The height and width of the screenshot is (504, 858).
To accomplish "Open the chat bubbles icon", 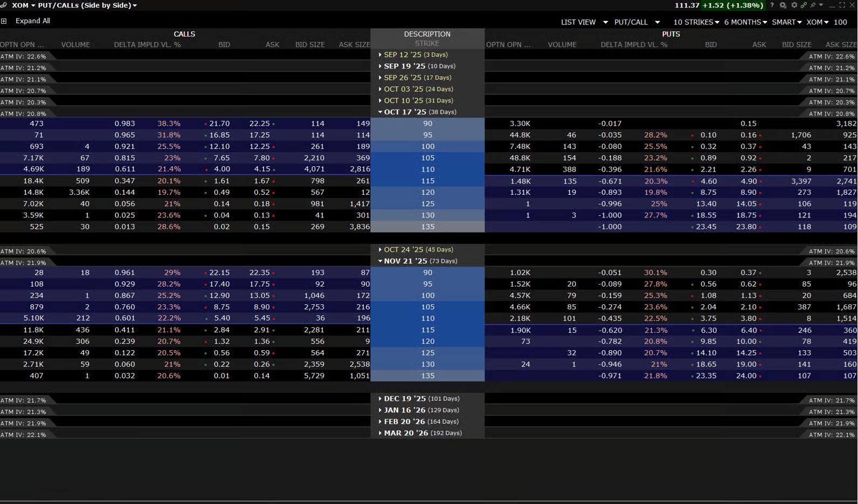I will click(783, 5).
